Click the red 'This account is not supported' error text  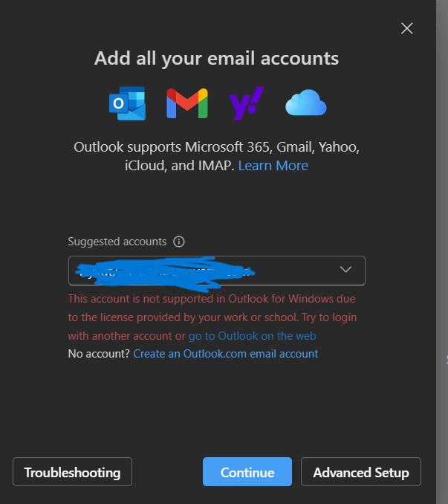pyautogui.click(x=212, y=317)
